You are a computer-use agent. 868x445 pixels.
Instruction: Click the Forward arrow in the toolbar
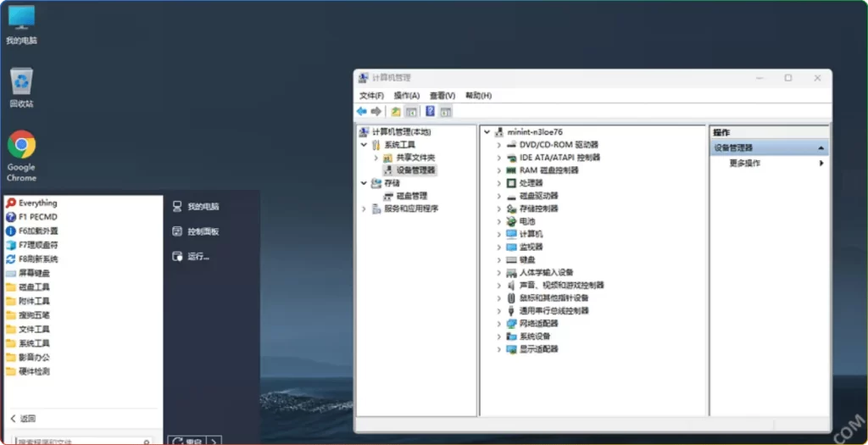click(x=376, y=111)
